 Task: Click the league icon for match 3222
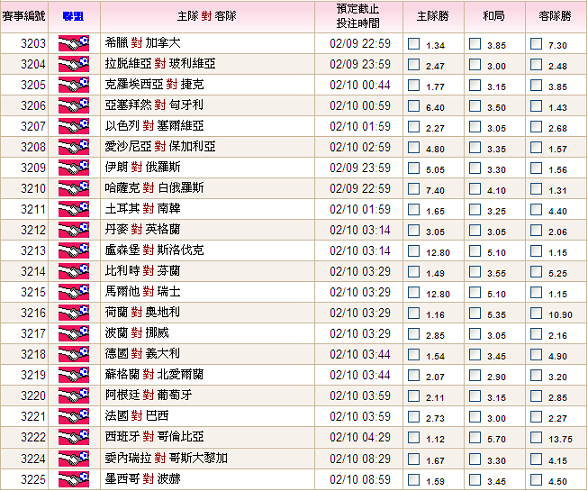(74, 437)
